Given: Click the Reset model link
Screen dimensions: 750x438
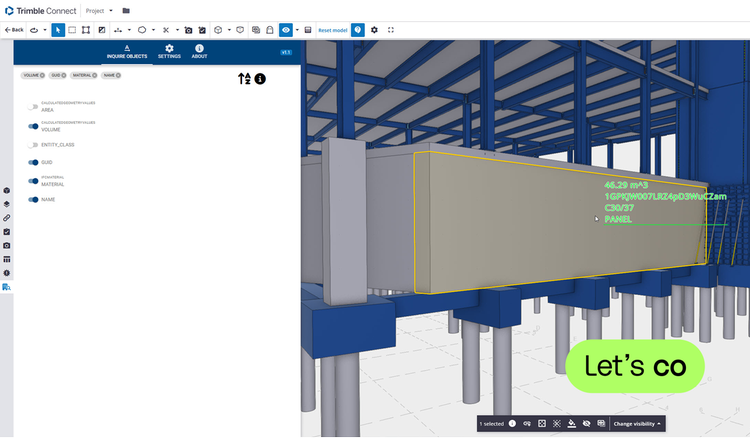Looking at the screenshot, I should click(333, 30).
